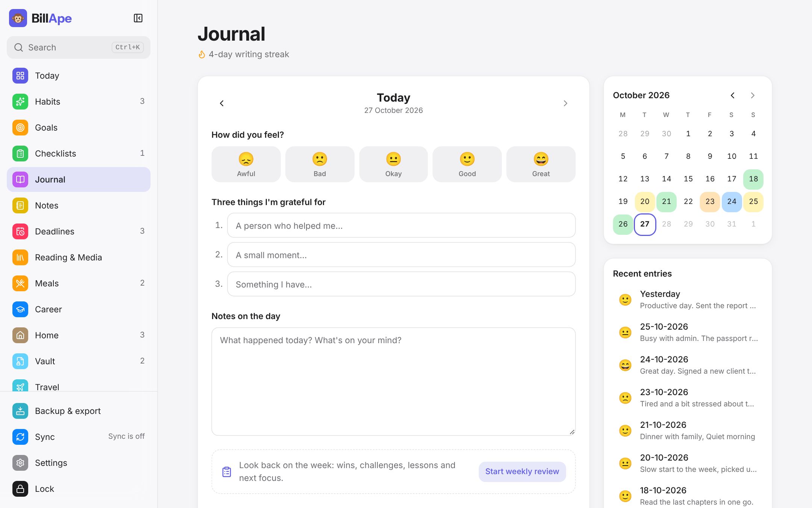Viewport: 812px width, 508px height.
Task: Open the Notes section
Action: [x=79, y=205]
